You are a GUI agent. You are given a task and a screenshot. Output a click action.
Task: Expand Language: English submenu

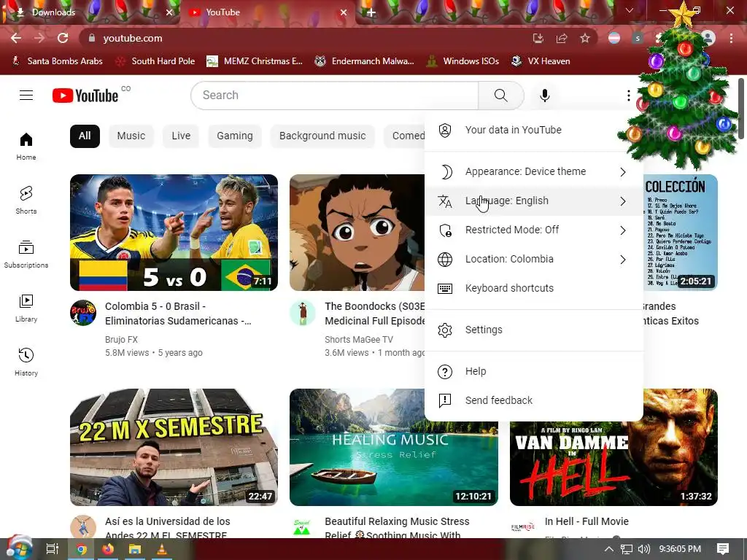click(x=533, y=201)
